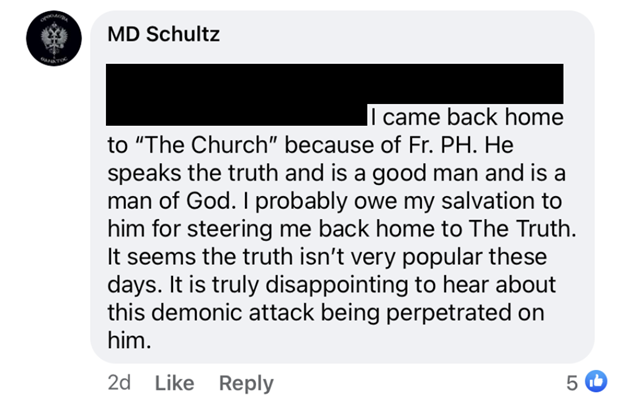The image size is (624, 416).
Task: Like the MD Schultz comment
Action: click(174, 383)
